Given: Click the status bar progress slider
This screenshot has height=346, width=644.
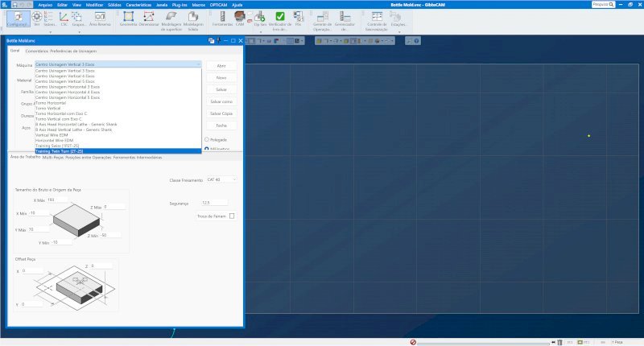Looking at the screenshot, I should click(484, 342).
